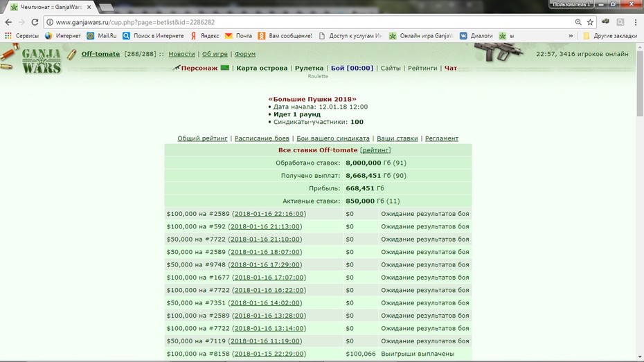Screen dimensions: 644x362
Task: Open the bet dated 2018-01-16 21:13:00
Action: 265,226
